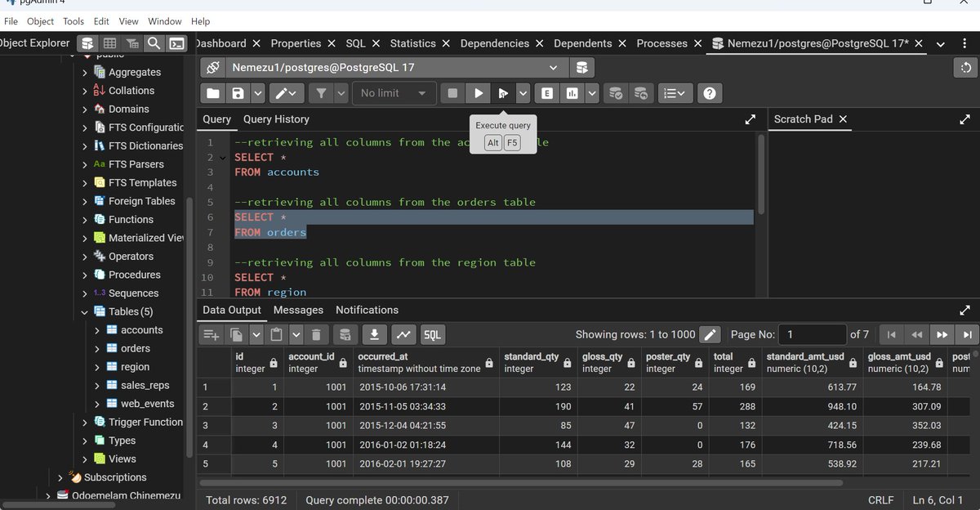Go to last page of results
The height and width of the screenshot is (510, 980).
pyautogui.click(x=967, y=334)
